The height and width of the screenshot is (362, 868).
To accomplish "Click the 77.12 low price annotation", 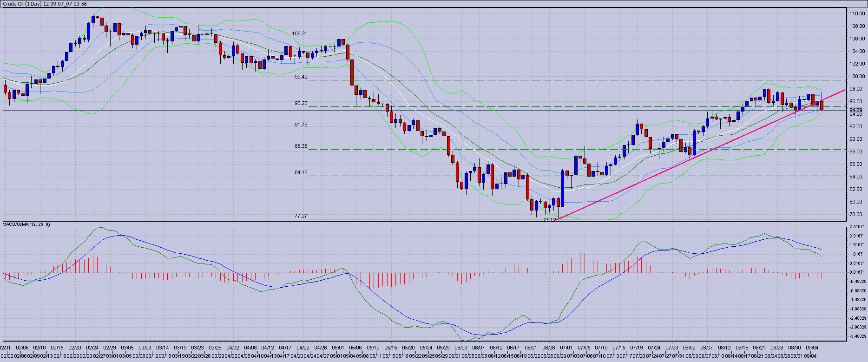I will [x=549, y=220].
